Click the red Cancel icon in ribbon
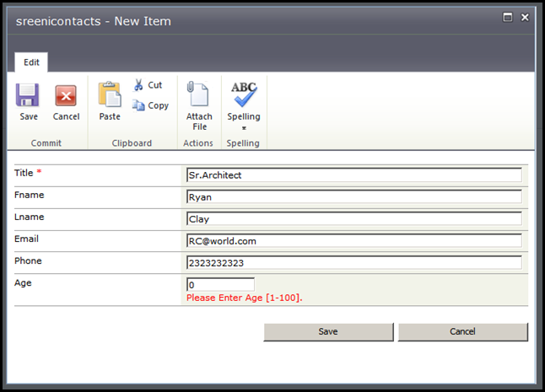Screen dimensions: 545x392 tap(66, 95)
